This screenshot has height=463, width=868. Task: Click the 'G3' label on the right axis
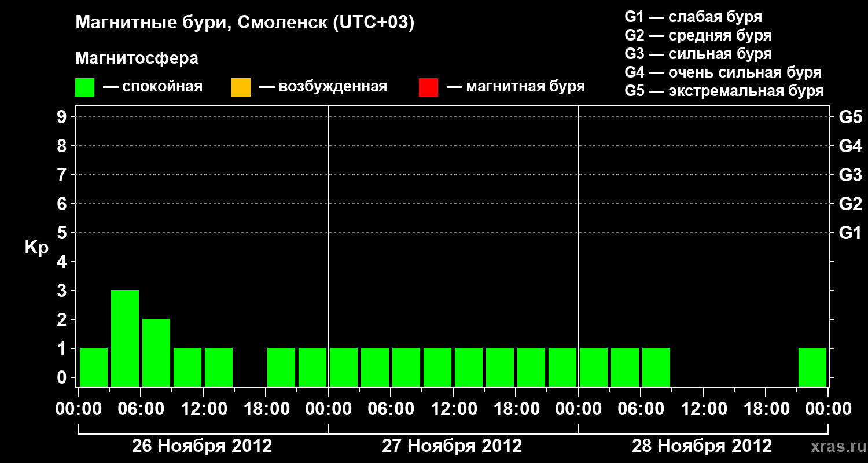pos(851,175)
